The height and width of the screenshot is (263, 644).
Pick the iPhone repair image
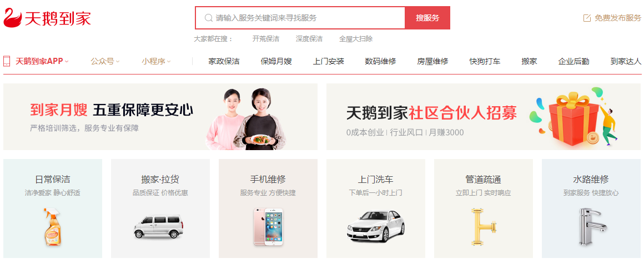pyautogui.click(x=268, y=227)
